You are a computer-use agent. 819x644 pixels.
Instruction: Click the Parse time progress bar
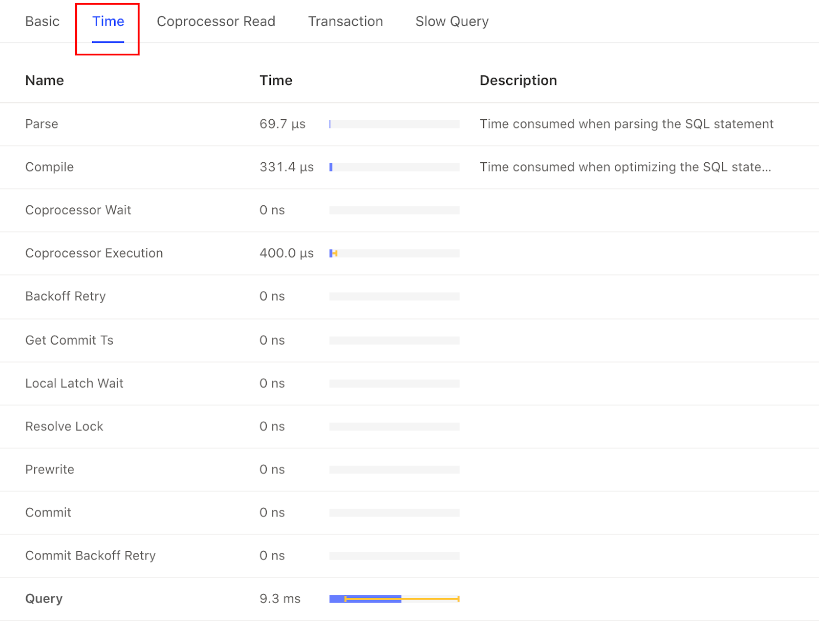[394, 124]
